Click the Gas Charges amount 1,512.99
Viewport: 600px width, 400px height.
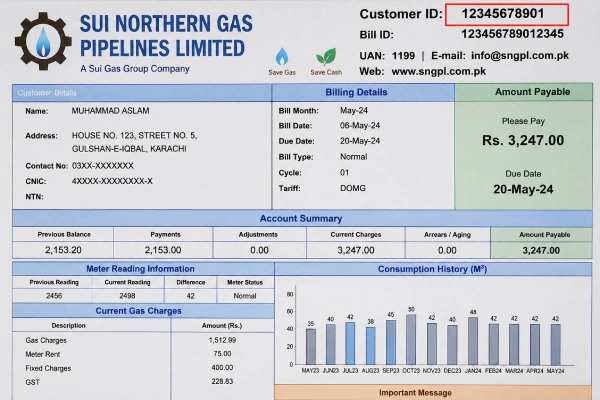coord(222,340)
